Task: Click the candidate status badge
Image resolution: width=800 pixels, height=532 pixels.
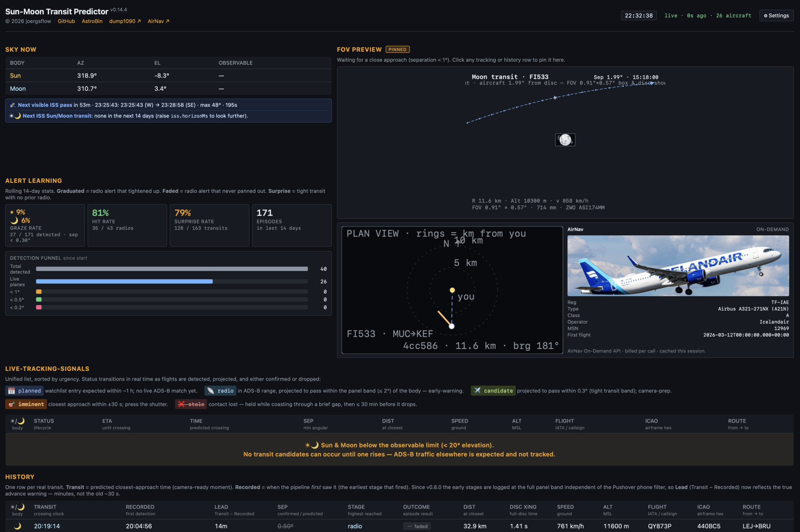Action: [493, 391]
